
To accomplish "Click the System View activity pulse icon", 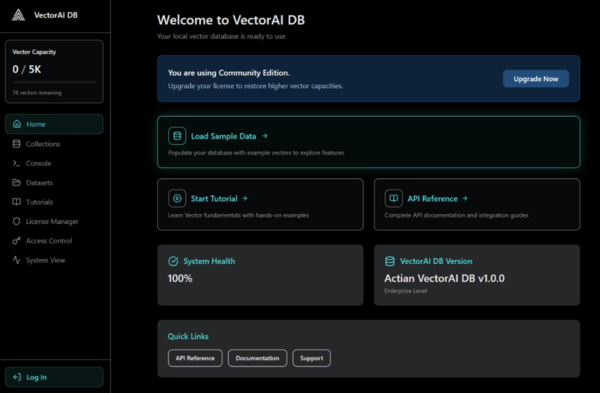I will (16, 260).
